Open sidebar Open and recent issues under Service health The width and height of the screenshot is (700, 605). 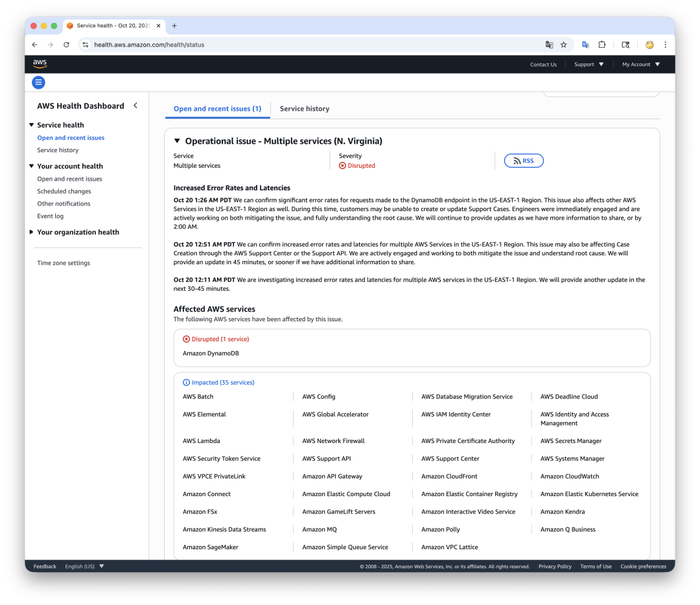(71, 138)
